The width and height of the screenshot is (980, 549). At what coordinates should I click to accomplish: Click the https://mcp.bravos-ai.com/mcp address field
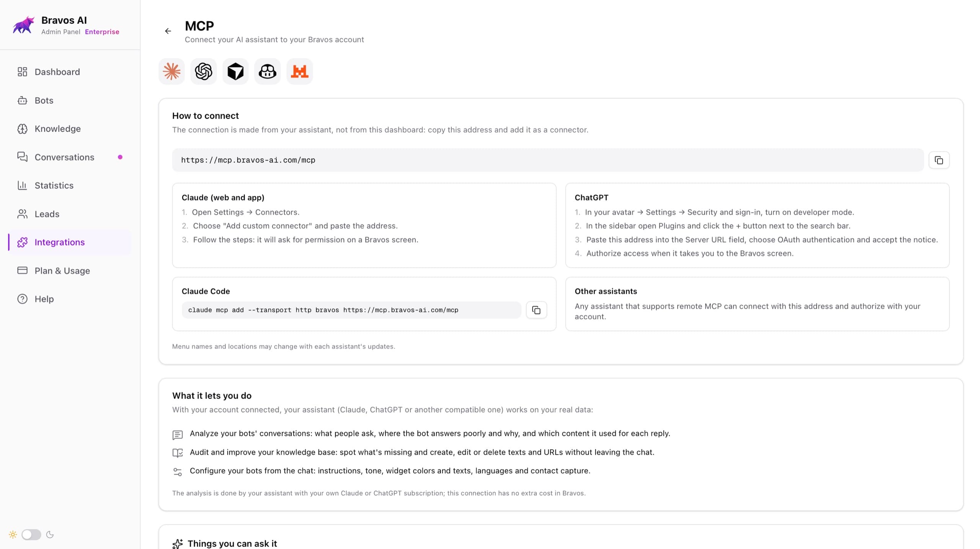click(x=548, y=160)
